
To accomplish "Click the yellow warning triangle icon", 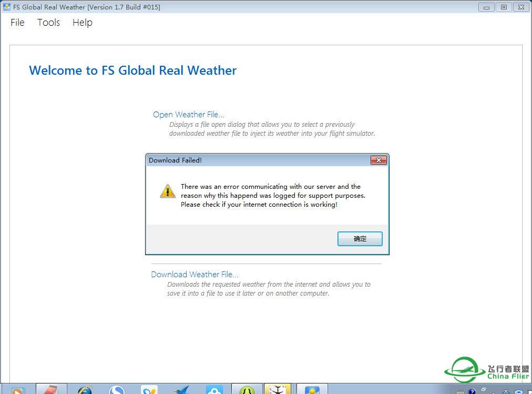I will 168,191.
